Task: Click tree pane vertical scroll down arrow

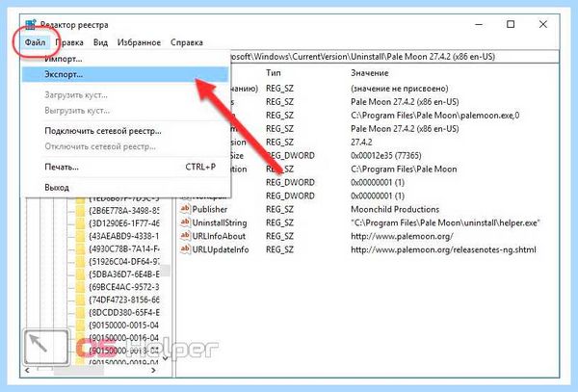Action: tap(166, 357)
